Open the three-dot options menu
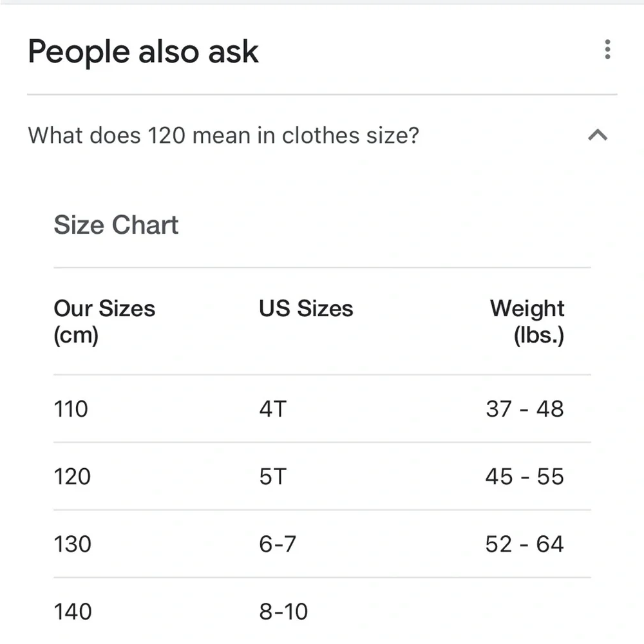This screenshot has width=644, height=644. (x=607, y=50)
